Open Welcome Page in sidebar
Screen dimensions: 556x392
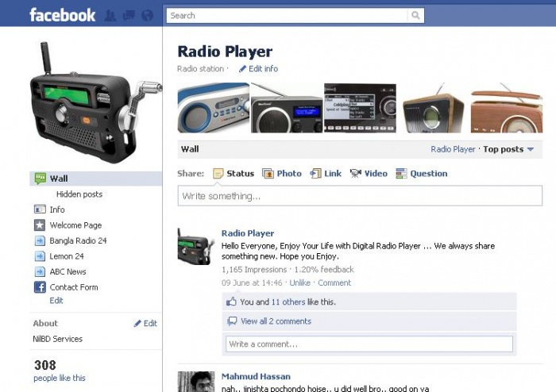click(x=75, y=225)
